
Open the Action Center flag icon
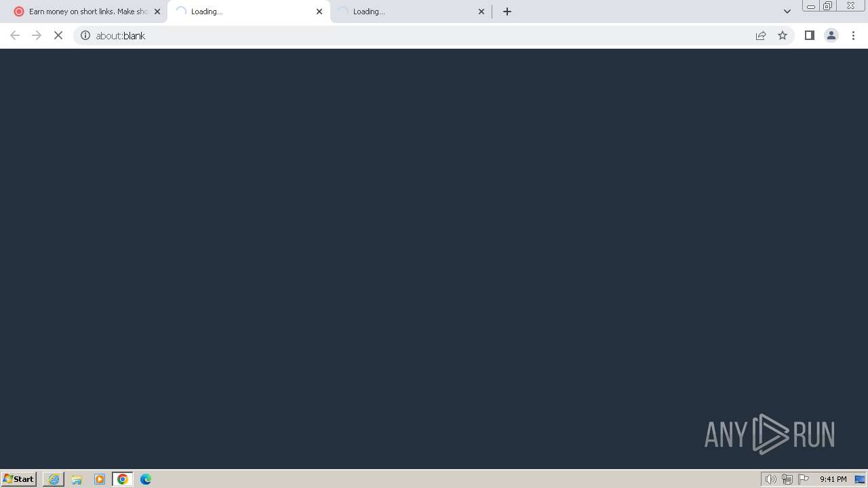pos(804,479)
